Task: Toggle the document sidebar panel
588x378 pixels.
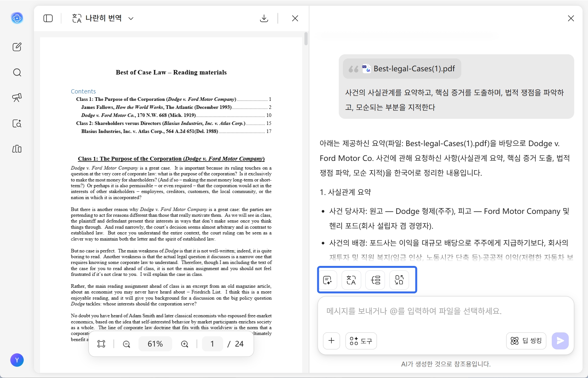Action: [48, 18]
